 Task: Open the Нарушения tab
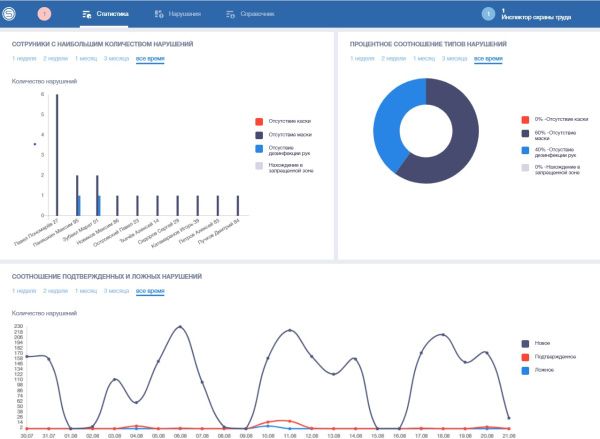(184, 15)
